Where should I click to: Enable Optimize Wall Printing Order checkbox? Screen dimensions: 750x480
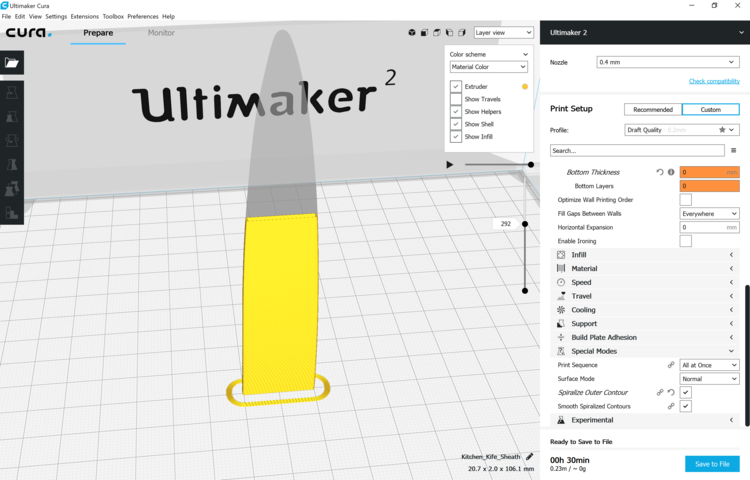click(685, 200)
